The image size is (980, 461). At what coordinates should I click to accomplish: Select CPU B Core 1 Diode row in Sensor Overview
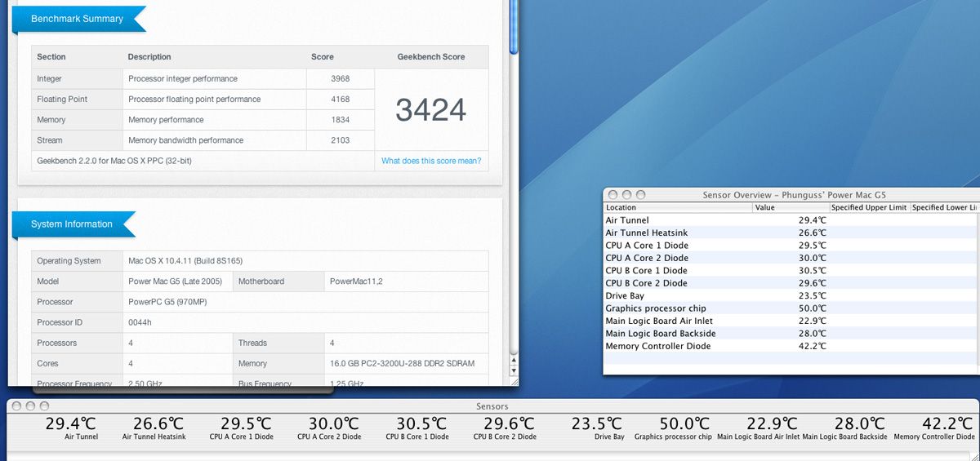(791, 271)
